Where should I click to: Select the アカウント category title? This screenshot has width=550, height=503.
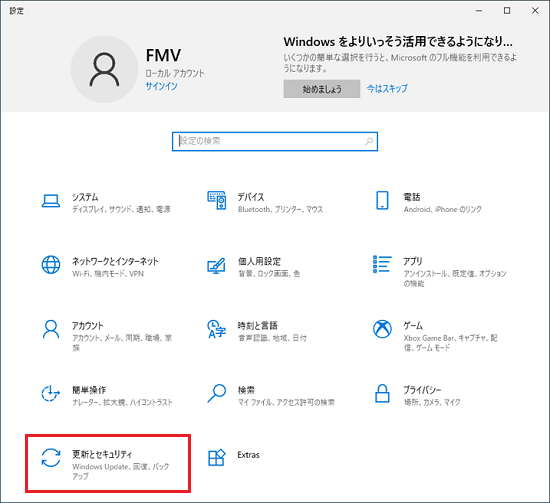[87, 326]
